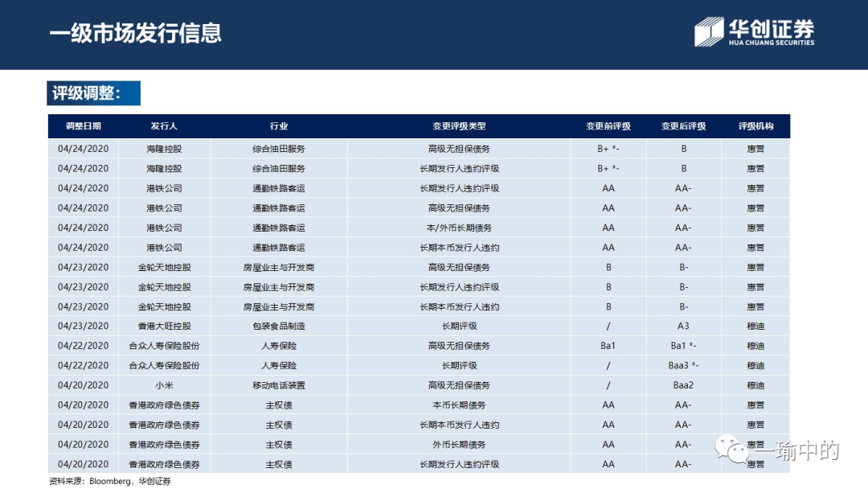Click 合众人寿保险股份 in the Ba1 *- row
Image resolution: width=868 pixels, height=489 pixels.
coord(165,346)
